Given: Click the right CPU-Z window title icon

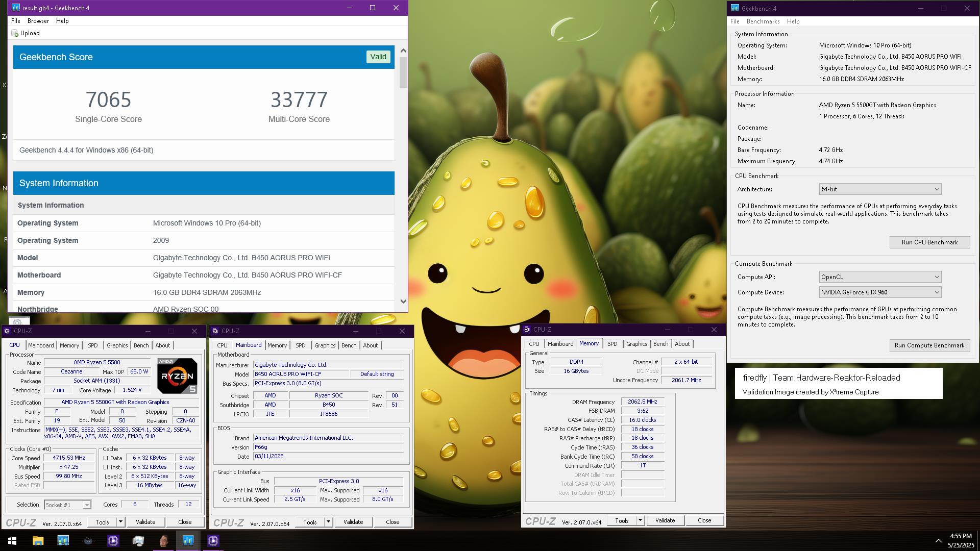Looking at the screenshot, I should click(527, 330).
